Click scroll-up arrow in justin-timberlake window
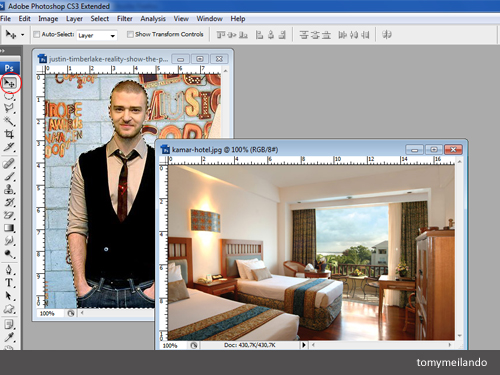 225,71
